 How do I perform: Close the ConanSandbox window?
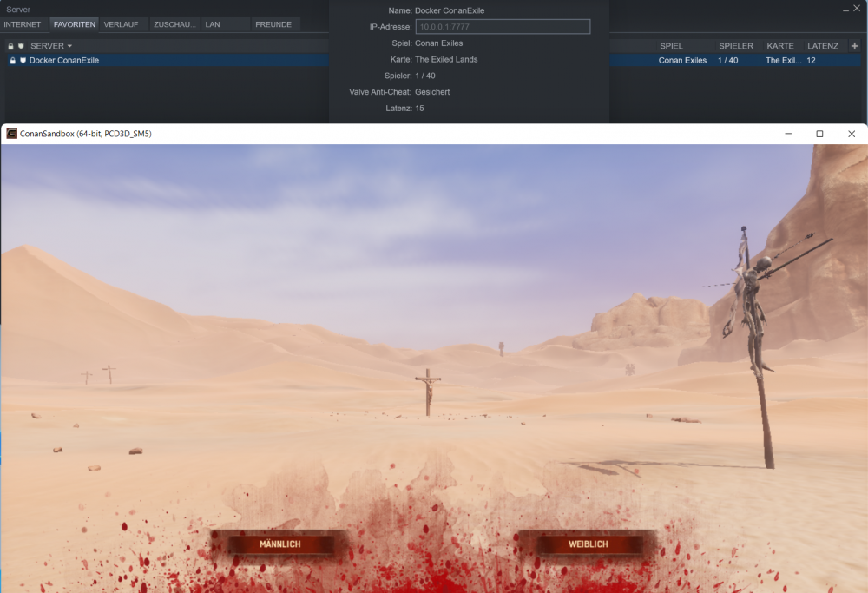pyautogui.click(x=852, y=134)
